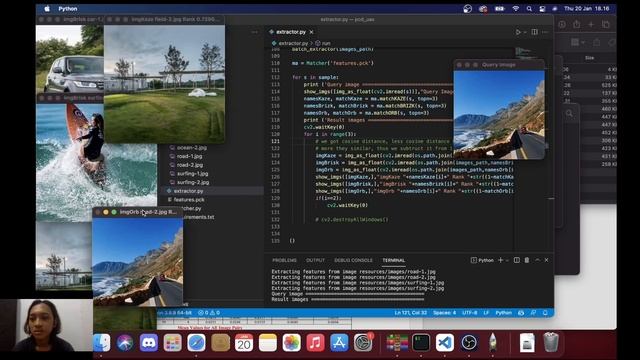The height and width of the screenshot is (360, 640).
Task: Click feedback icon in status bar
Action: (x=533, y=313)
